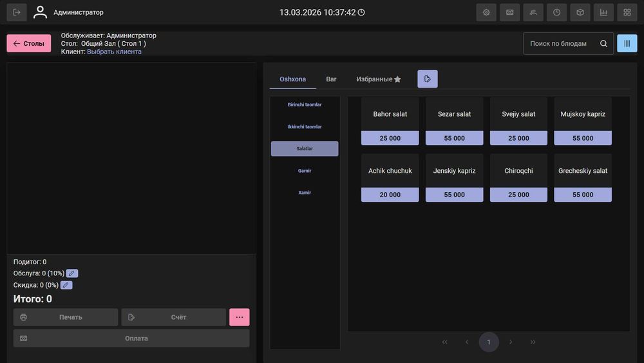Open the cash register icon in header
This screenshot has height=363, width=644.
pyautogui.click(x=509, y=12)
